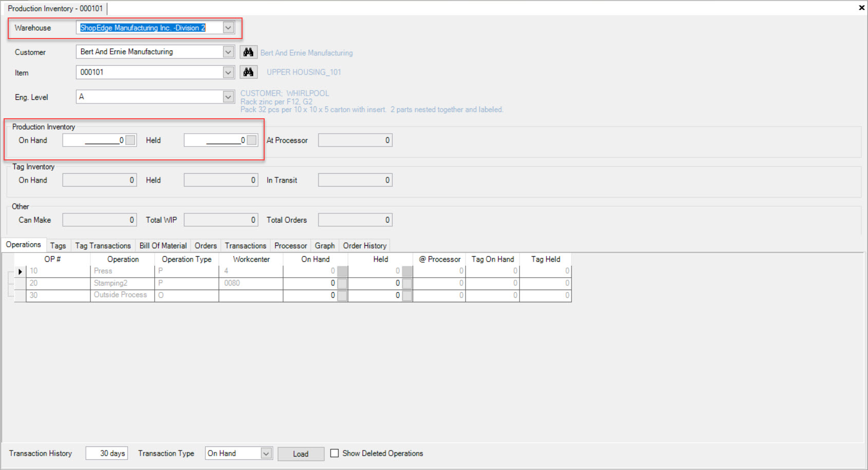Enable Show Deleted Operations checkbox
868x470 pixels.
point(335,453)
